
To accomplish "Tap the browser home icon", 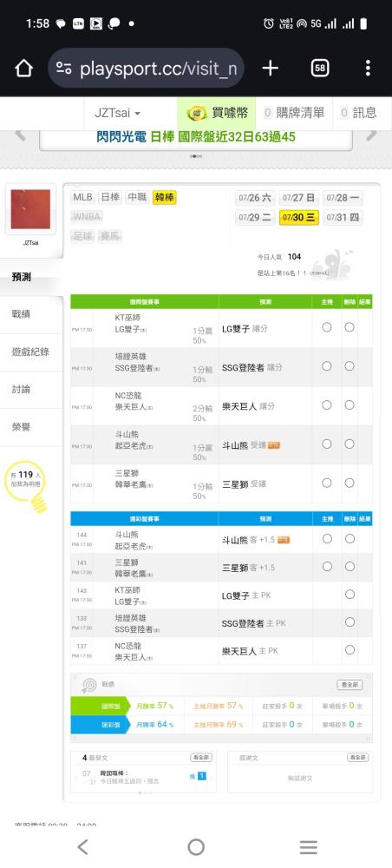I will coord(23,69).
